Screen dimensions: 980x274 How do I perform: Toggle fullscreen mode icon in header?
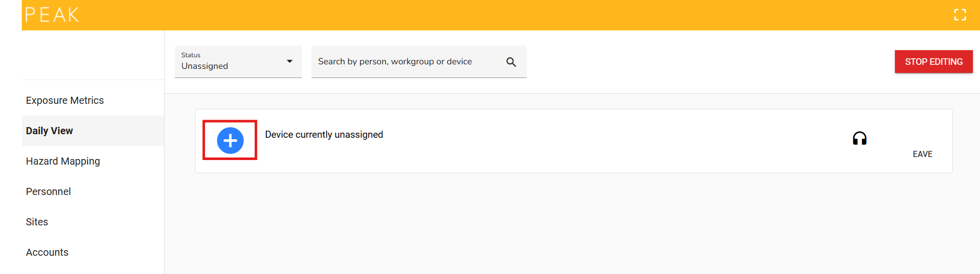[960, 15]
